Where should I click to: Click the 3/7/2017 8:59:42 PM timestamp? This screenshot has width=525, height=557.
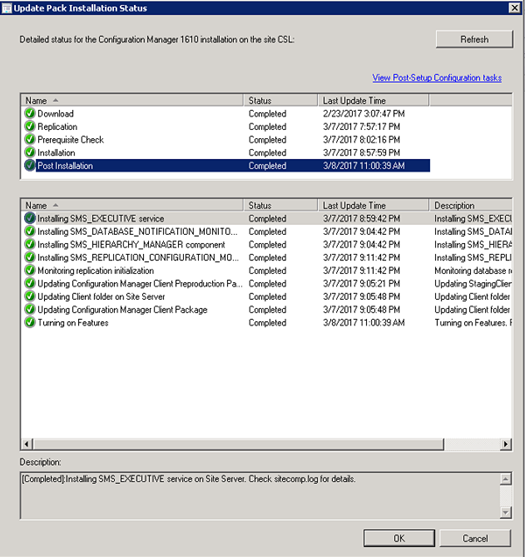tap(362, 218)
